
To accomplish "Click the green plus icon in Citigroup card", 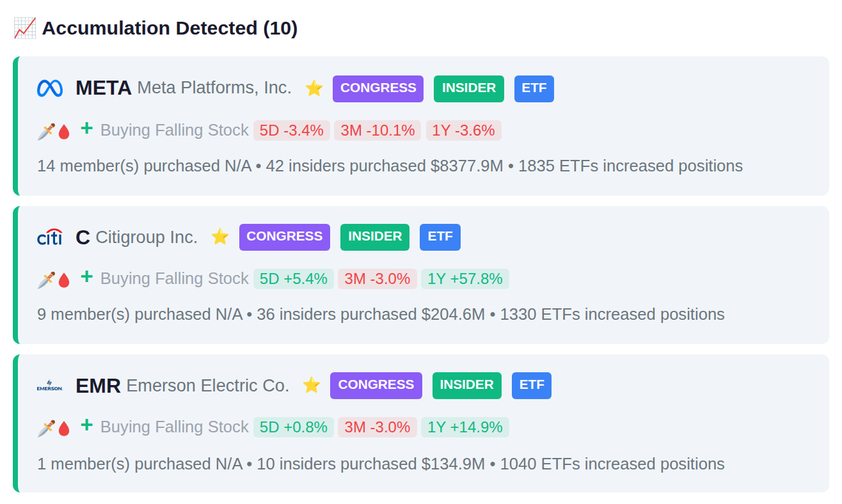I will pyautogui.click(x=86, y=277).
